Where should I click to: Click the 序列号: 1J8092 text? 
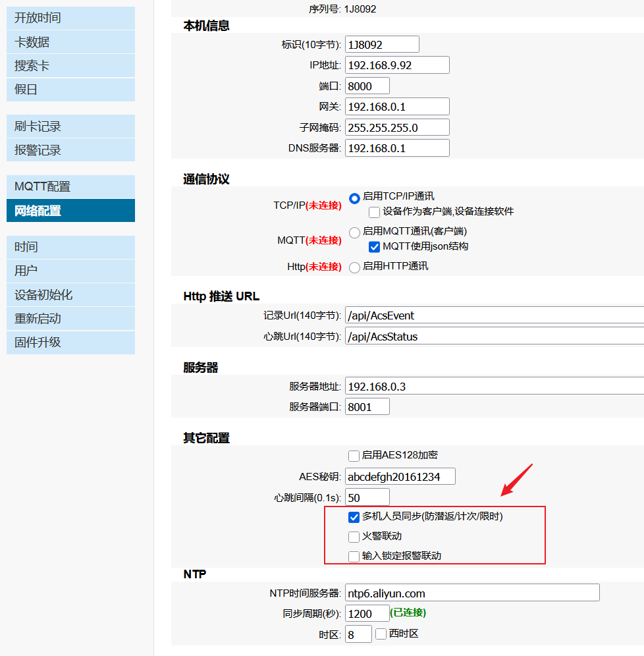[x=342, y=9]
